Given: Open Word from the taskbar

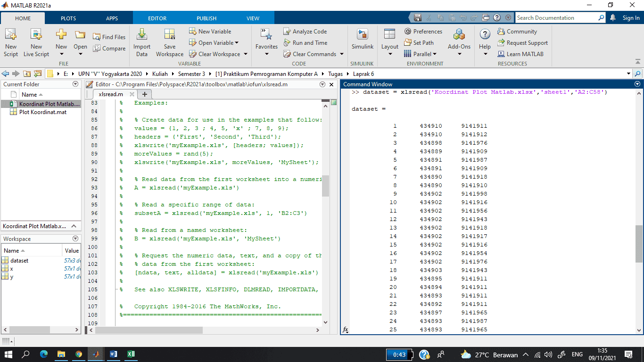Looking at the screenshot, I should tap(113, 354).
